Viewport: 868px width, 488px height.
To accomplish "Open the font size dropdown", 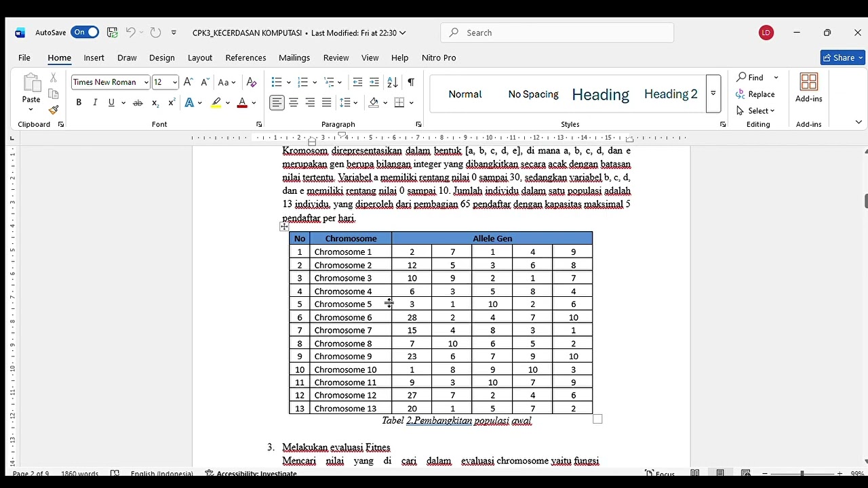I will (175, 82).
